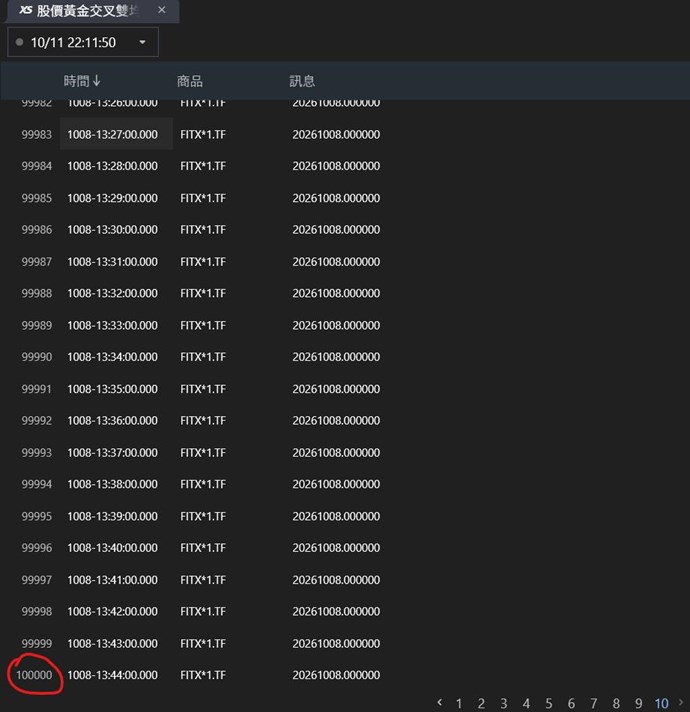The image size is (690, 712).
Task: Select row number 99996
Action: point(37,547)
